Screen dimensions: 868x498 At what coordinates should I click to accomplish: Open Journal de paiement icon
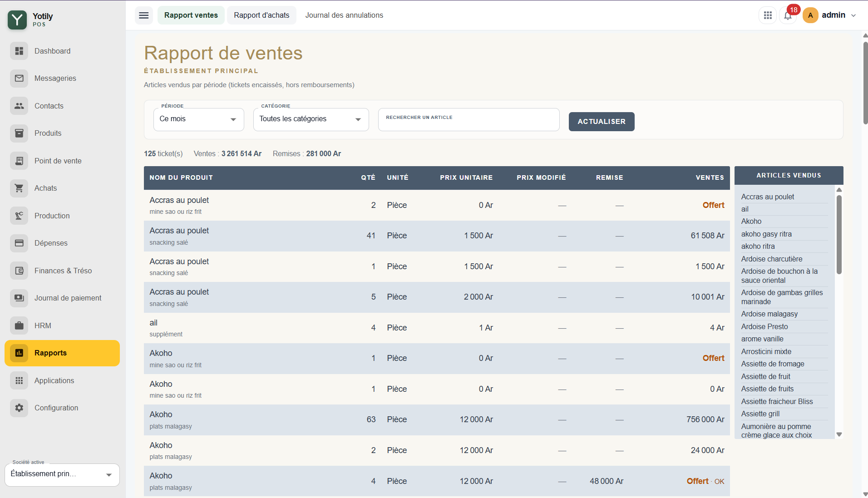[x=19, y=298]
